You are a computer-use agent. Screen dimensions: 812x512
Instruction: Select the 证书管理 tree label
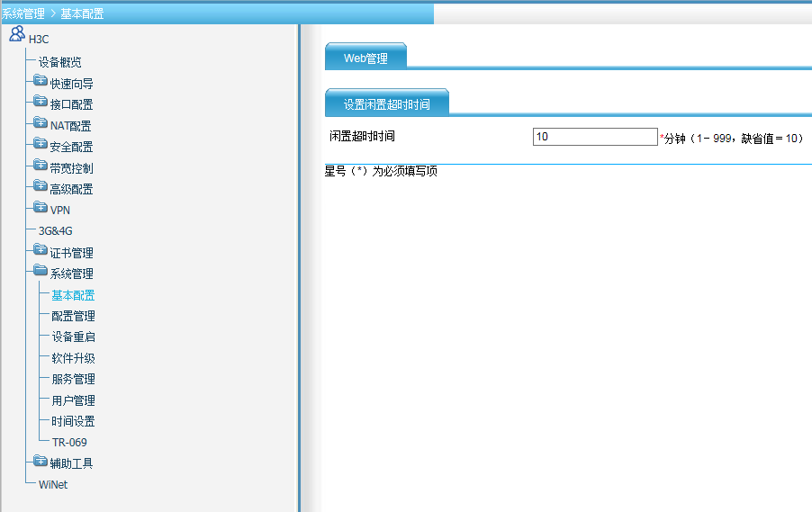click(71, 253)
